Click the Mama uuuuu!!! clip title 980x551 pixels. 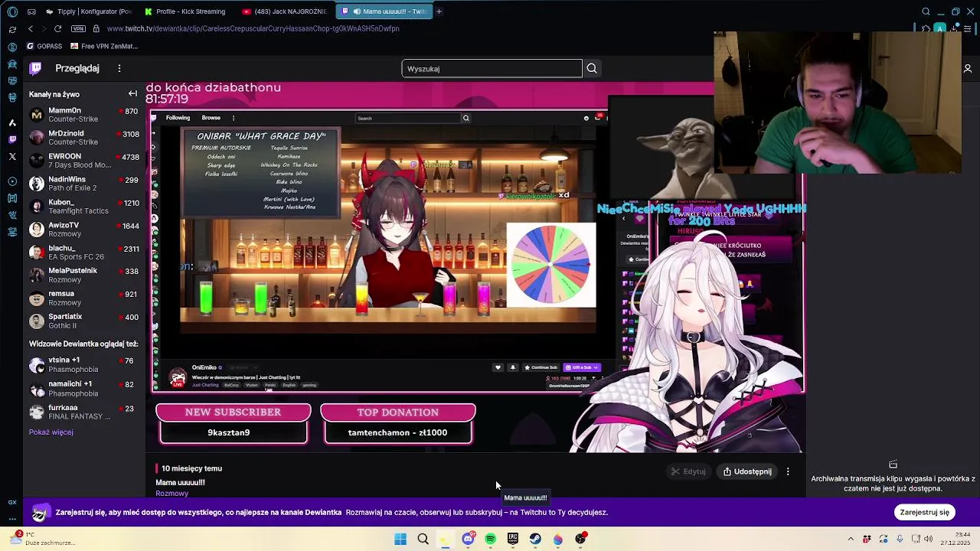[180, 483]
